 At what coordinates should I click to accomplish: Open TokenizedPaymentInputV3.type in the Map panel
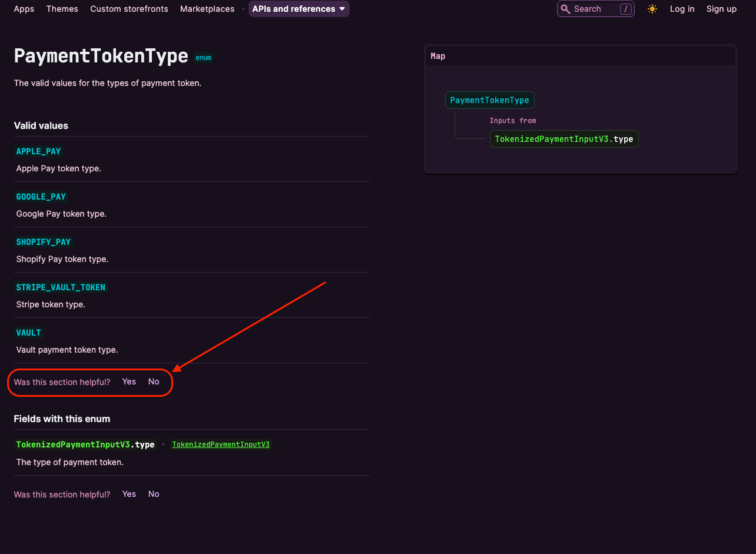(x=563, y=139)
